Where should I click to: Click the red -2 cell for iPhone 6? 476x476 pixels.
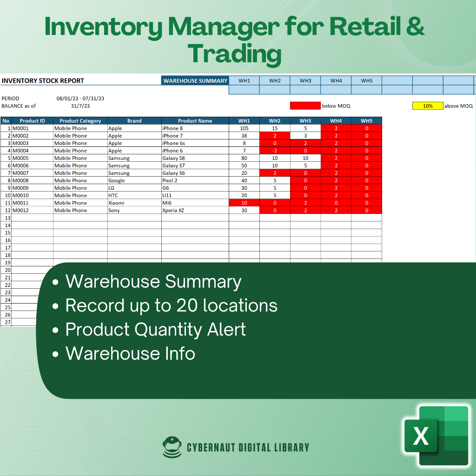coord(275,151)
